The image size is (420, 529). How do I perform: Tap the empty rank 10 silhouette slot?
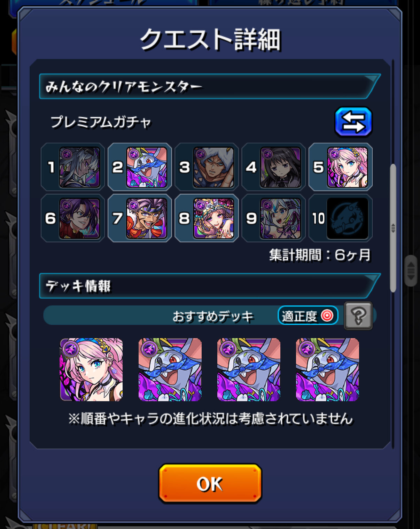click(347, 218)
